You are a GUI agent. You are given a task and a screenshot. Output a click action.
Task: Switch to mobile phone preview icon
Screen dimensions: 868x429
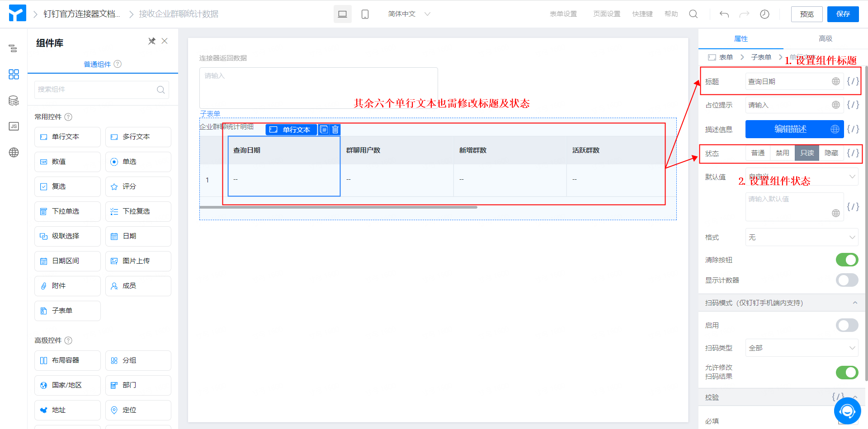(x=365, y=14)
